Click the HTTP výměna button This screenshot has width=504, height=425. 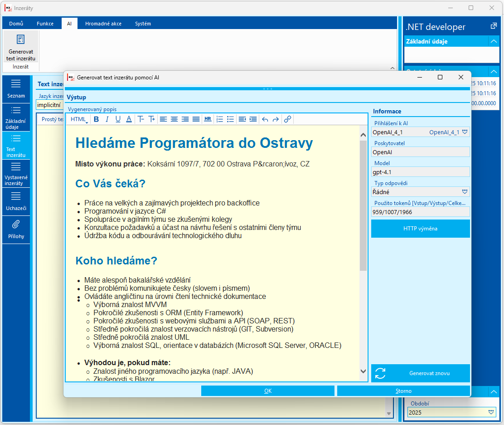tap(421, 229)
